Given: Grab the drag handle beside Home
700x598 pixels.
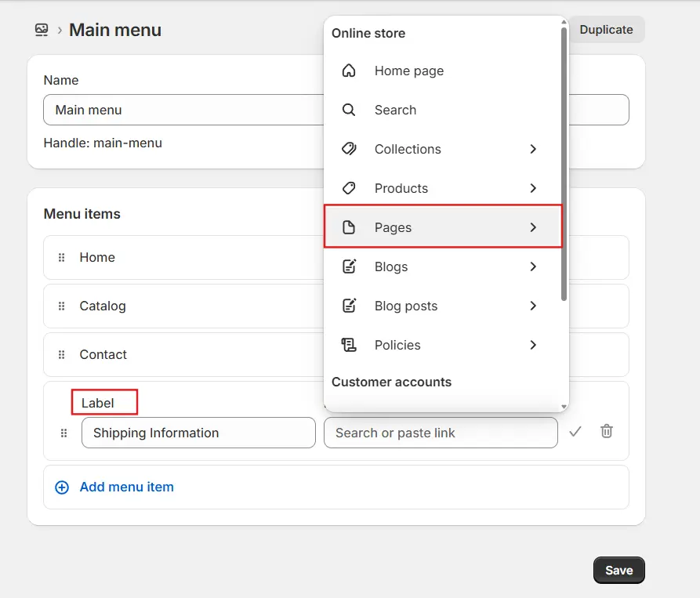Looking at the screenshot, I should pos(61,257).
